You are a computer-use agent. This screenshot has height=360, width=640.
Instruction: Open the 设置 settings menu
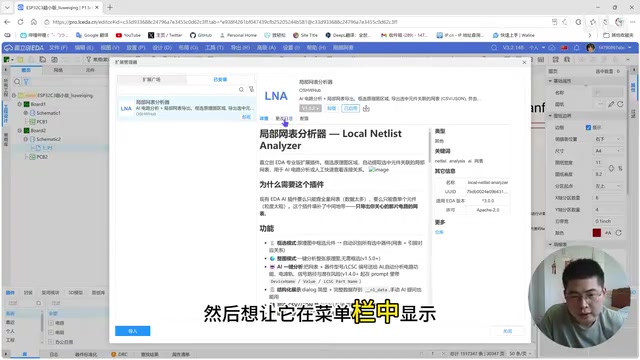pyautogui.click(x=291, y=48)
